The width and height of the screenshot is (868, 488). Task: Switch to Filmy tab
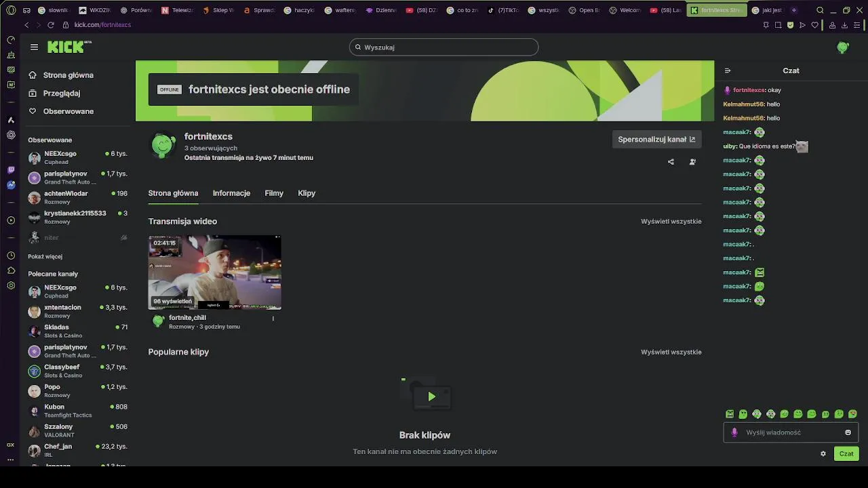pyautogui.click(x=274, y=193)
